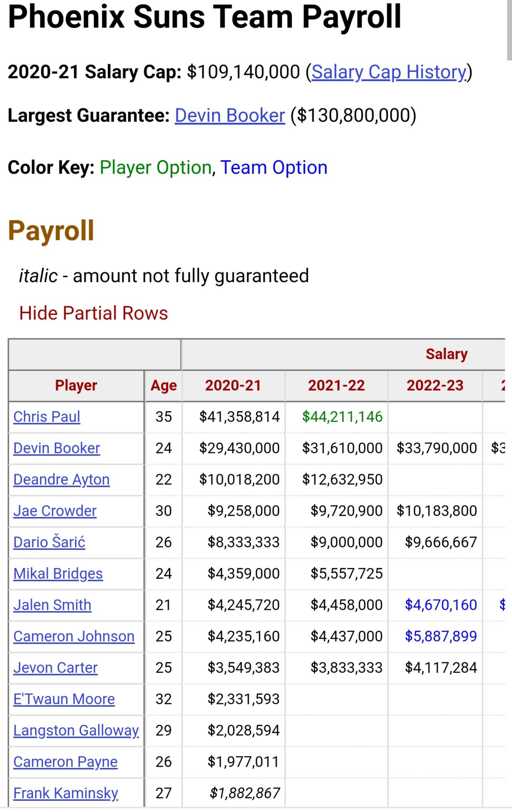Sort by 2021-22 salary column
Image resolution: width=512 pixels, height=812 pixels.
tap(336, 386)
